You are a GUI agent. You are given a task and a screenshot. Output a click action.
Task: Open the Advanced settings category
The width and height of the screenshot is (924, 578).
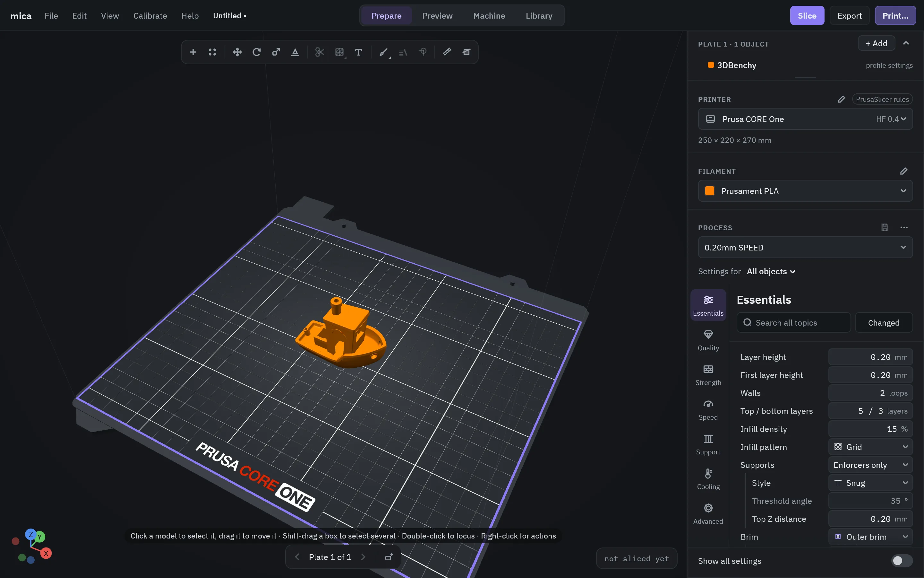point(708,514)
